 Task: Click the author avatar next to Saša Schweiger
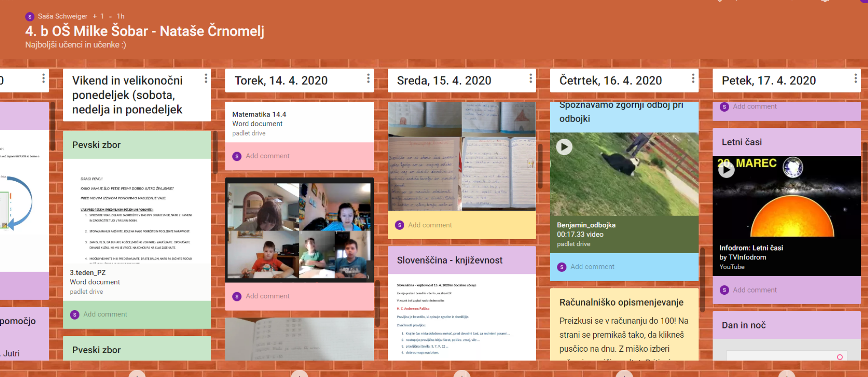point(30,17)
